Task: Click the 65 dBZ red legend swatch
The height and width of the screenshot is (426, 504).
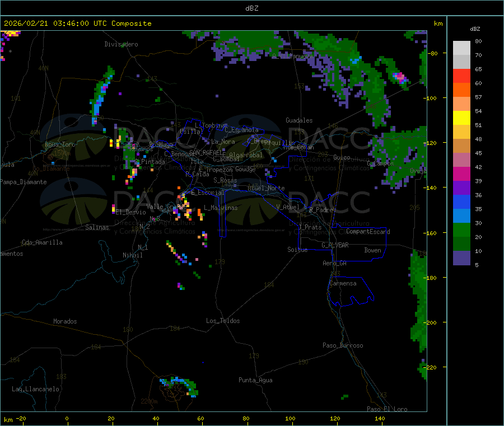Action: [x=461, y=76]
